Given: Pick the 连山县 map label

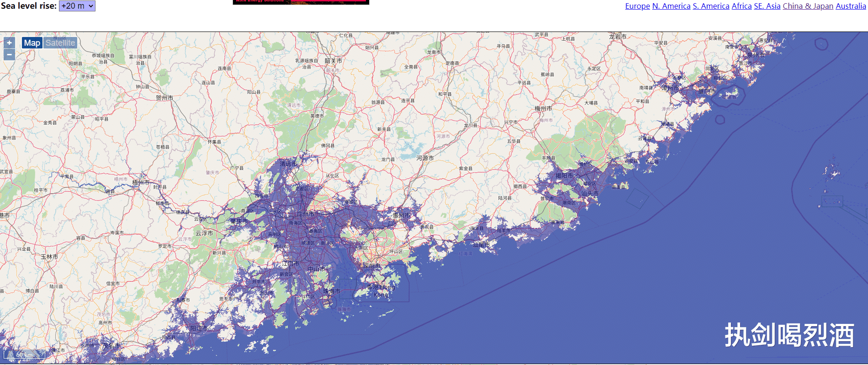Looking at the screenshot, I should click(x=208, y=83).
